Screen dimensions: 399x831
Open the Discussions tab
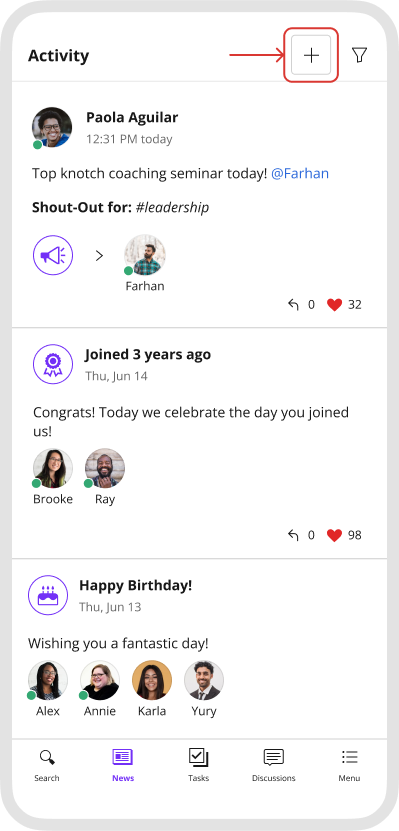[x=273, y=766]
